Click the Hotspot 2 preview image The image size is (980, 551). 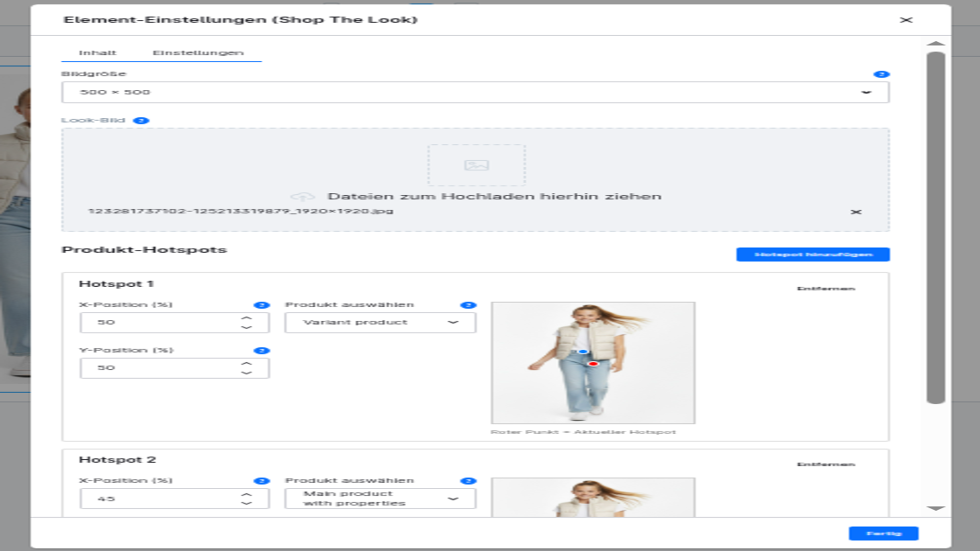[593, 497]
